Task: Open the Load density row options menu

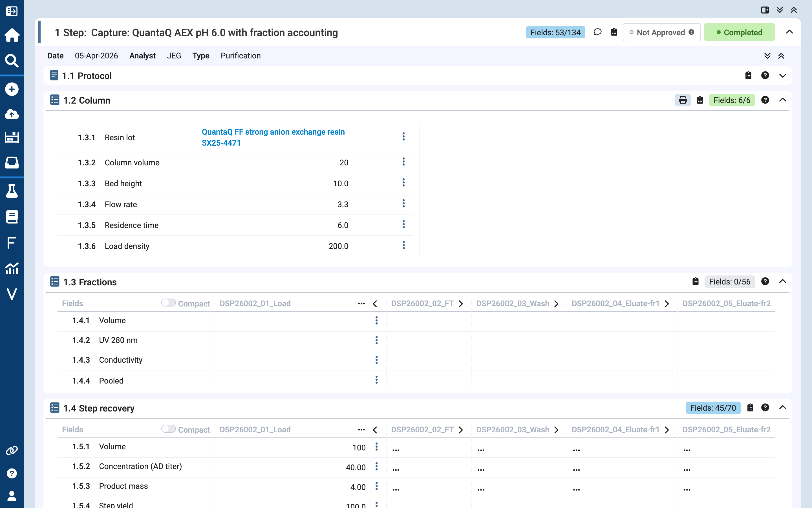Action: click(x=404, y=245)
